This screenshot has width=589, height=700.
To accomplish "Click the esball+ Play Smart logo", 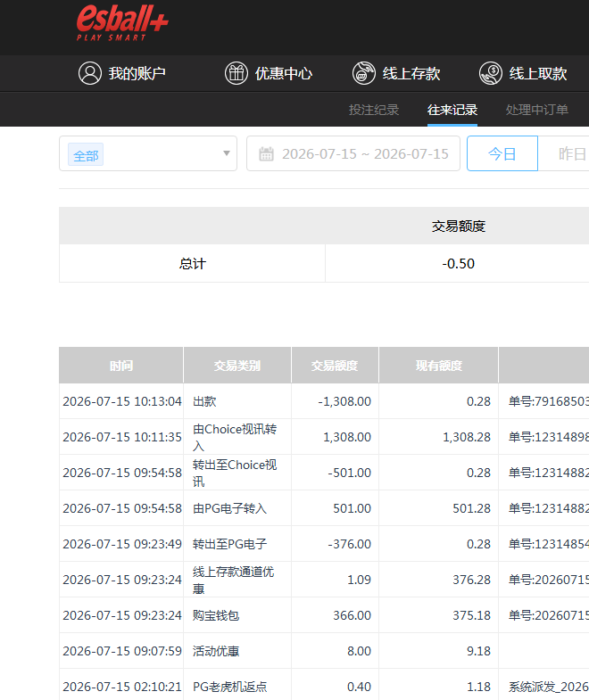I will tap(122, 23).
